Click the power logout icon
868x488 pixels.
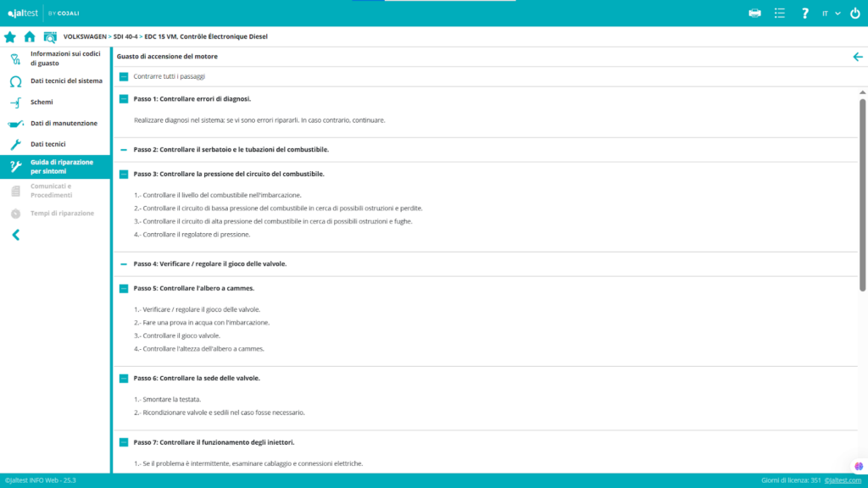pos(854,13)
